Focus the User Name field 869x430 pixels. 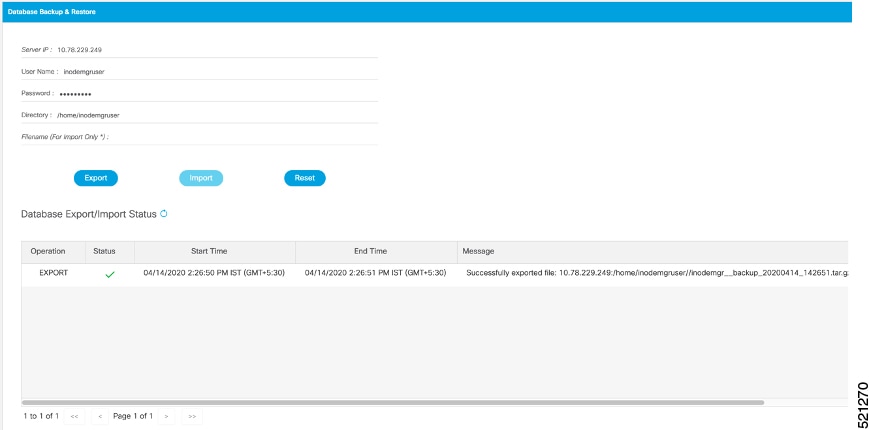[x=200, y=71]
